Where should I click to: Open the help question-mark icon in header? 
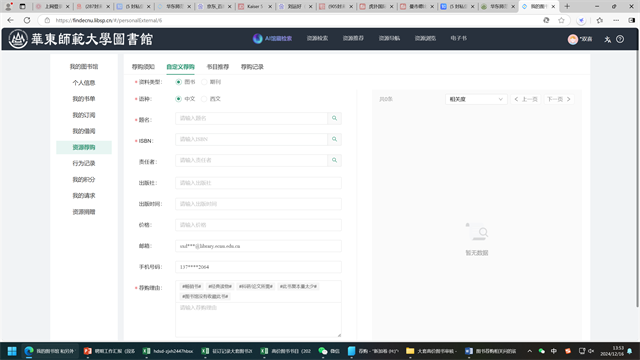tap(620, 39)
